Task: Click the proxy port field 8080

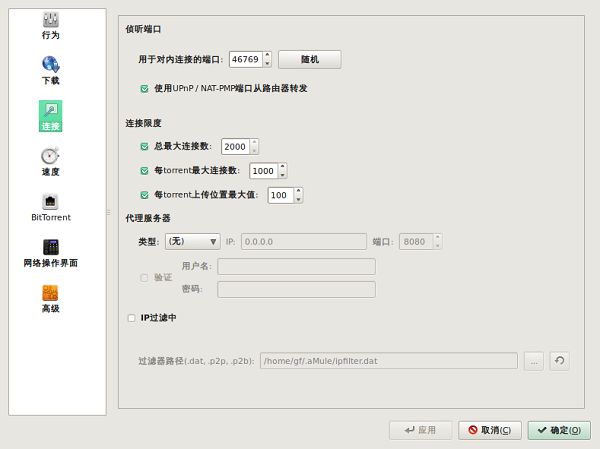Action: [x=416, y=242]
